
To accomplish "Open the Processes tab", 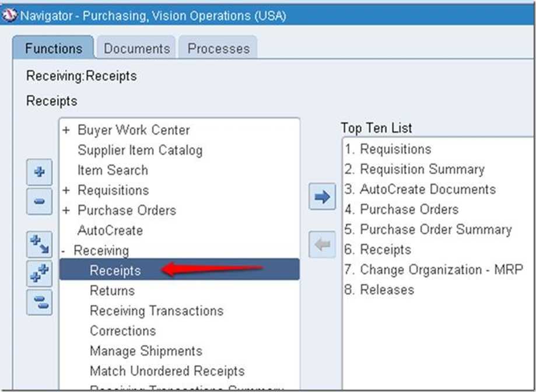I will click(x=219, y=48).
